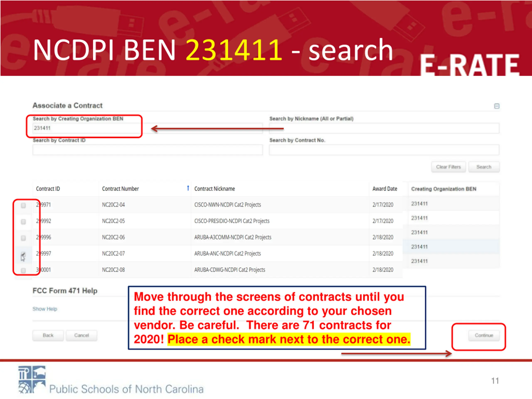Click the Continue button

pos(484,335)
